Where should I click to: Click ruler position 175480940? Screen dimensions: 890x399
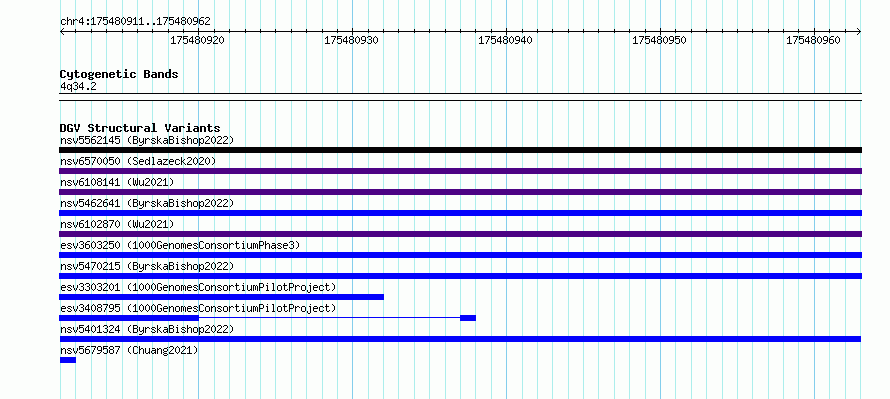[x=505, y=40]
